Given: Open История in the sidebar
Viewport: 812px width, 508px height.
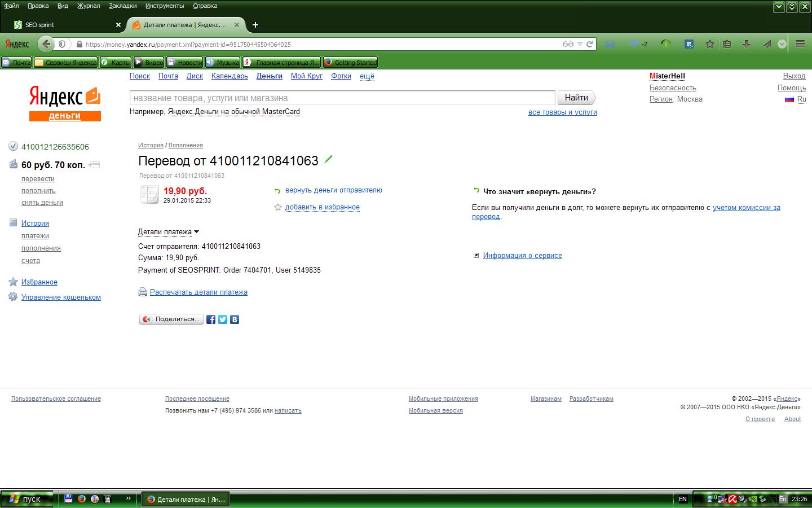Looking at the screenshot, I should pyautogui.click(x=35, y=224).
